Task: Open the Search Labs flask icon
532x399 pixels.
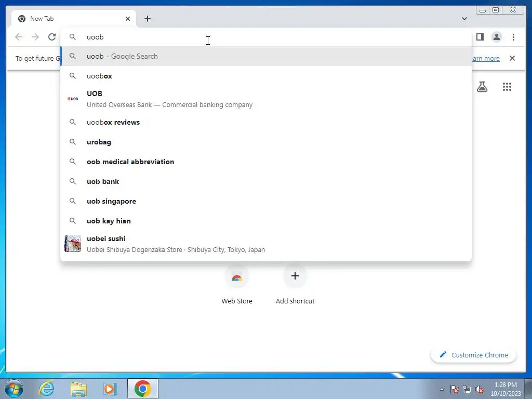Action: [482, 87]
